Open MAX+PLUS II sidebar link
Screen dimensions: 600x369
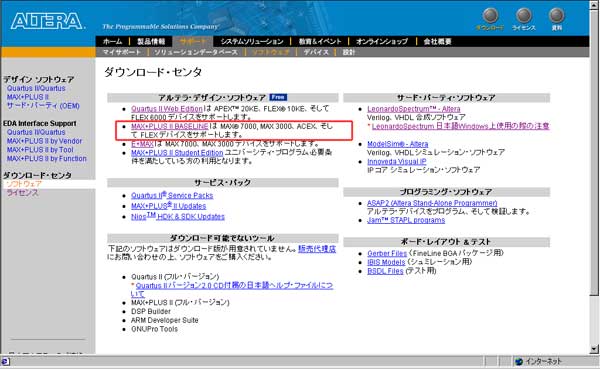(28, 97)
